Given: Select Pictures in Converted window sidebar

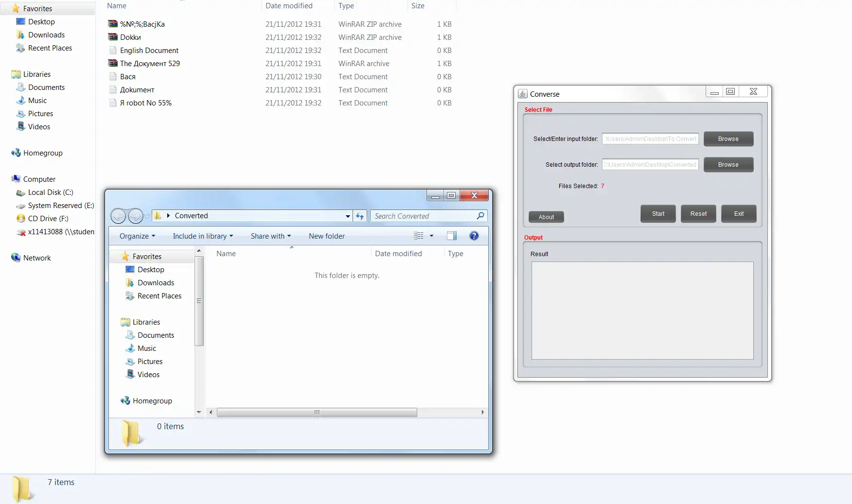Looking at the screenshot, I should (x=150, y=362).
